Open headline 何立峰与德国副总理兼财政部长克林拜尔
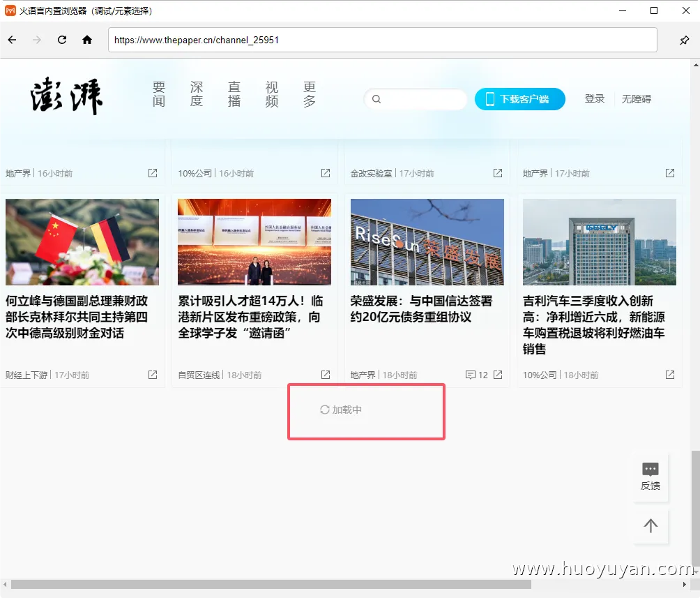700x598 pixels. click(x=77, y=317)
